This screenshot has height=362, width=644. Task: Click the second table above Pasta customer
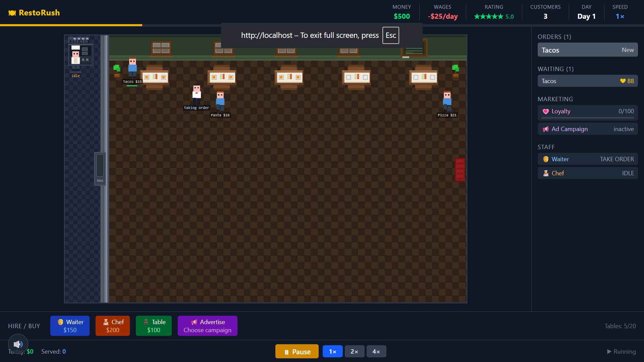[222, 77]
